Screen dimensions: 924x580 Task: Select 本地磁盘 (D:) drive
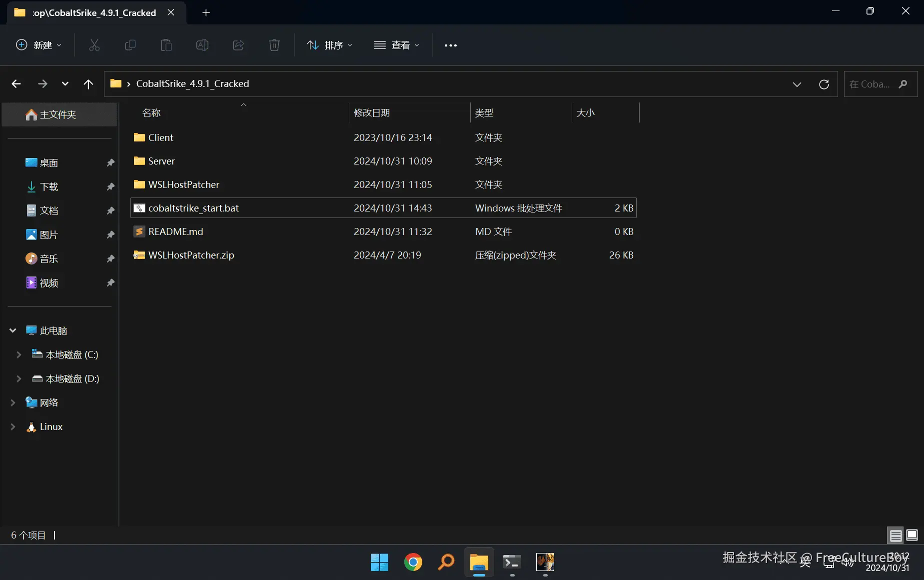(72, 378)
